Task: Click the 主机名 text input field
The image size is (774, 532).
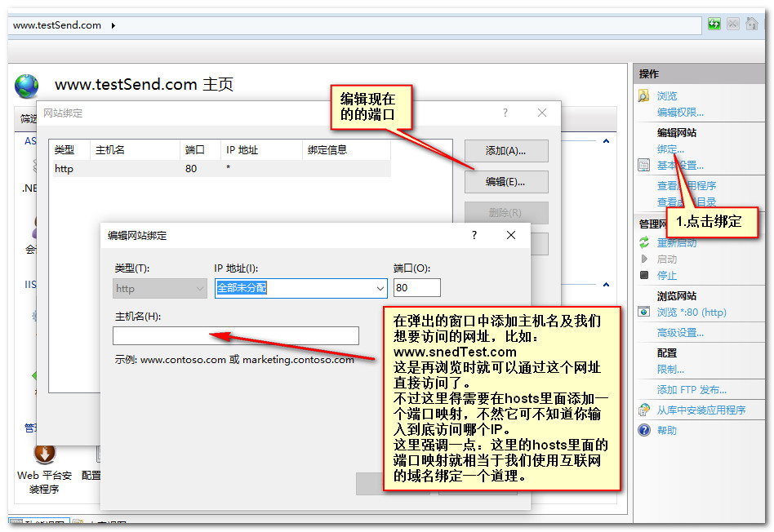Action: point(236,335)
